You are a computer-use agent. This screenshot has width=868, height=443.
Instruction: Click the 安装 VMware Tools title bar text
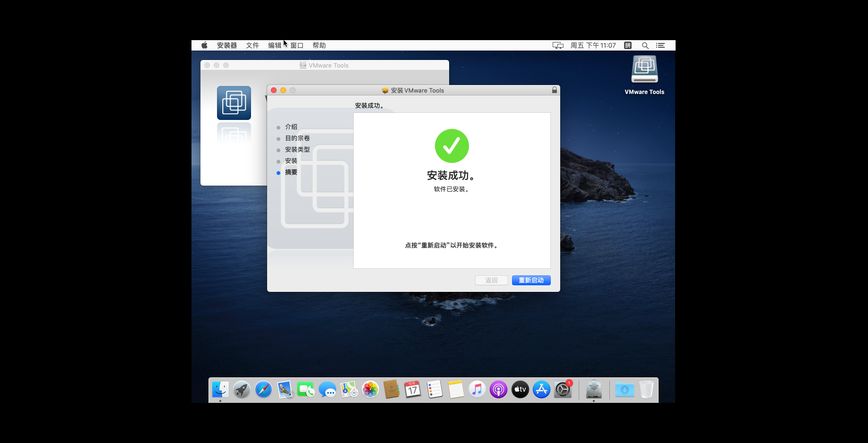[417, 90]
